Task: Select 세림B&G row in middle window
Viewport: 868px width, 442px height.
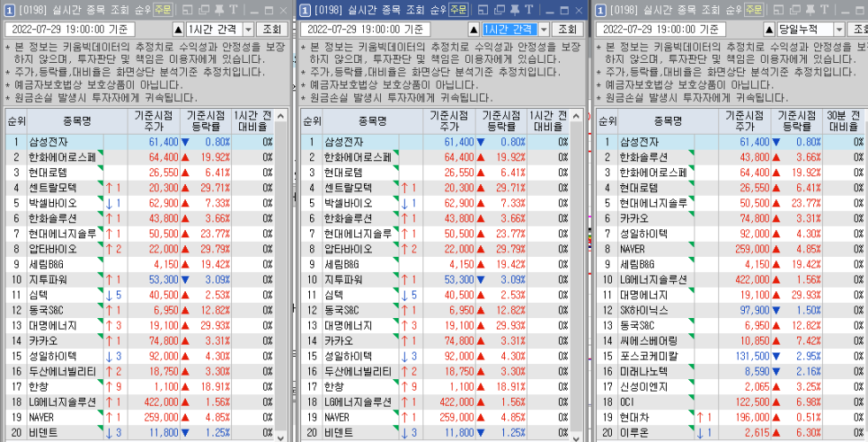Action: (436, 264)
